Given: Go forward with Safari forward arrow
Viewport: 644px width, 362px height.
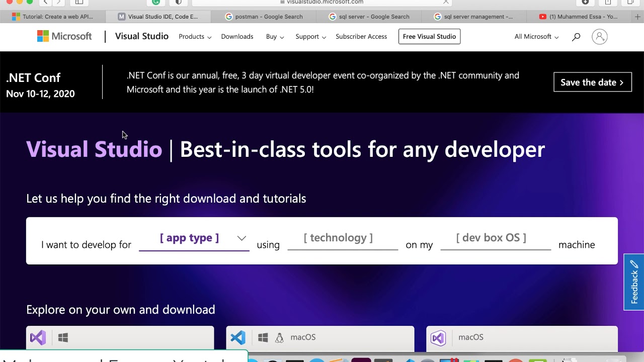Looking at the screenshot, I should 58,2.
